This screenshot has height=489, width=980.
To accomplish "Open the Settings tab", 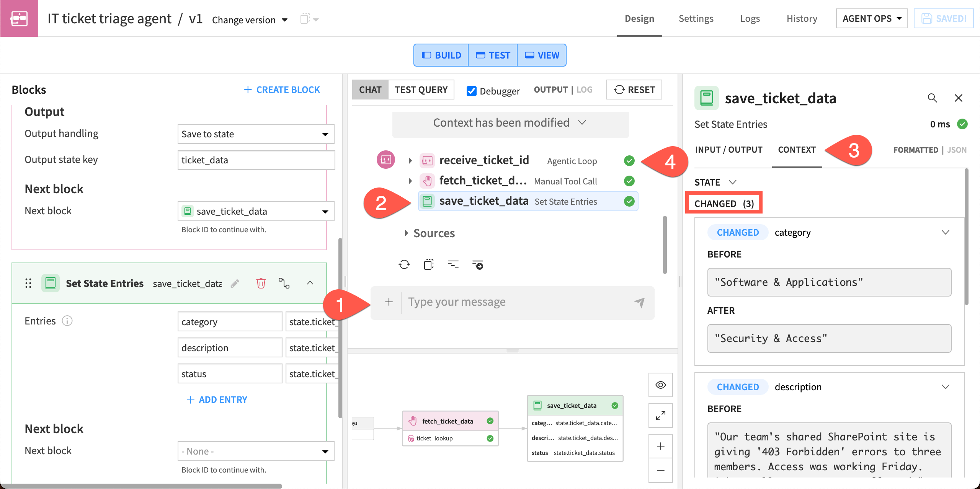I will point(696,18).
